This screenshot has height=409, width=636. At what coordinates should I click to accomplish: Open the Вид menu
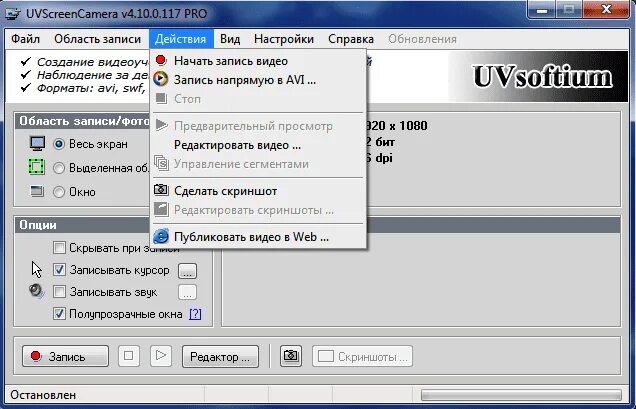(x=230, y=39)
